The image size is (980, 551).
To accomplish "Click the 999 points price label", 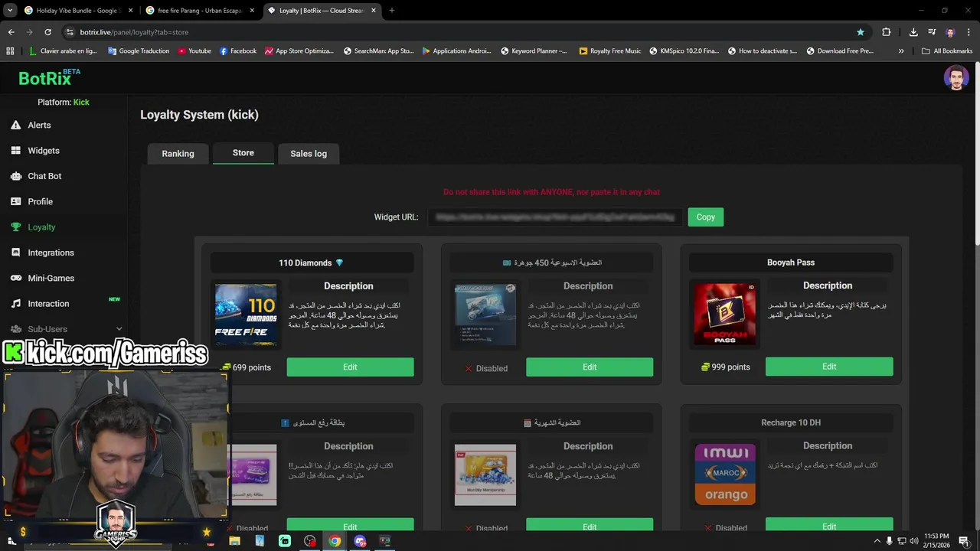I will tap(725, 367).
